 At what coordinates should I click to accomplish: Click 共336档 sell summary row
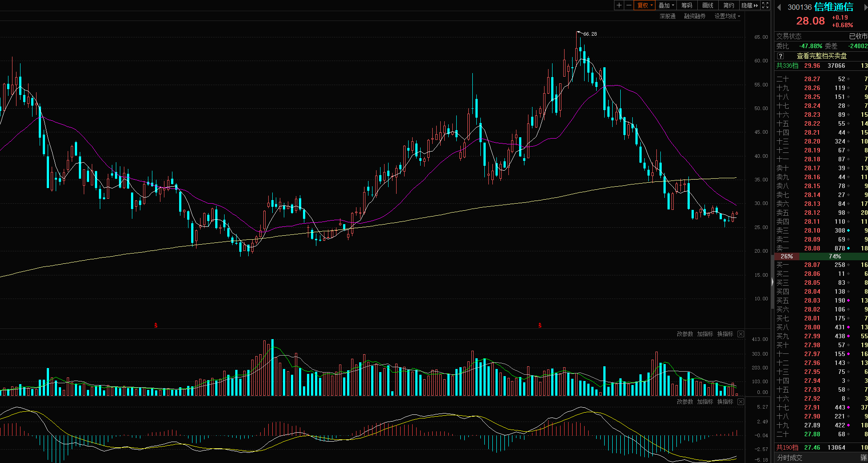pyautogui.click(x=821, y=66)
